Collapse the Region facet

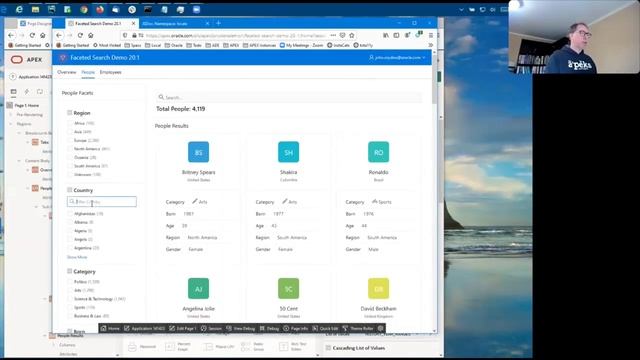tap(69, 113)
